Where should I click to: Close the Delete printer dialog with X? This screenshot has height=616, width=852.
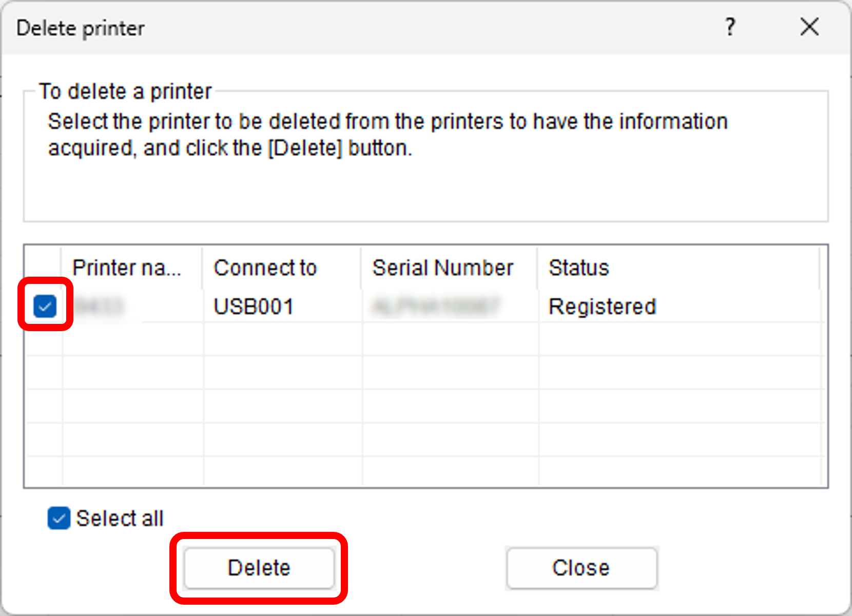[809, 27]
